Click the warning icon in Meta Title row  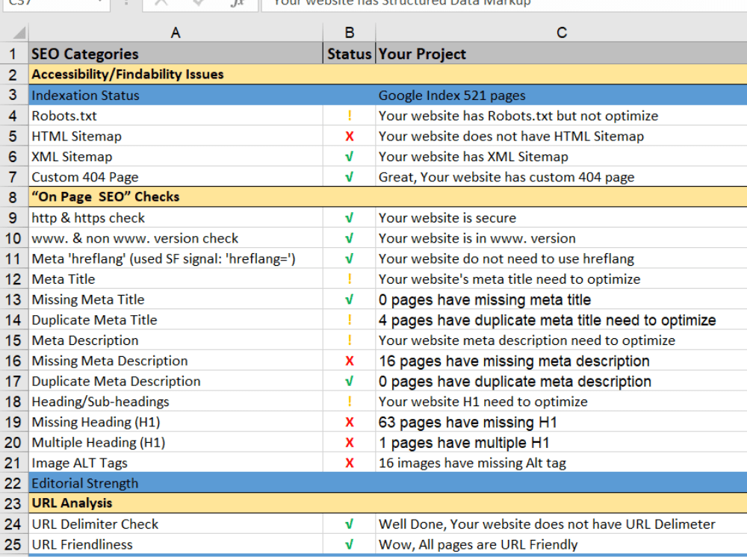349,279
